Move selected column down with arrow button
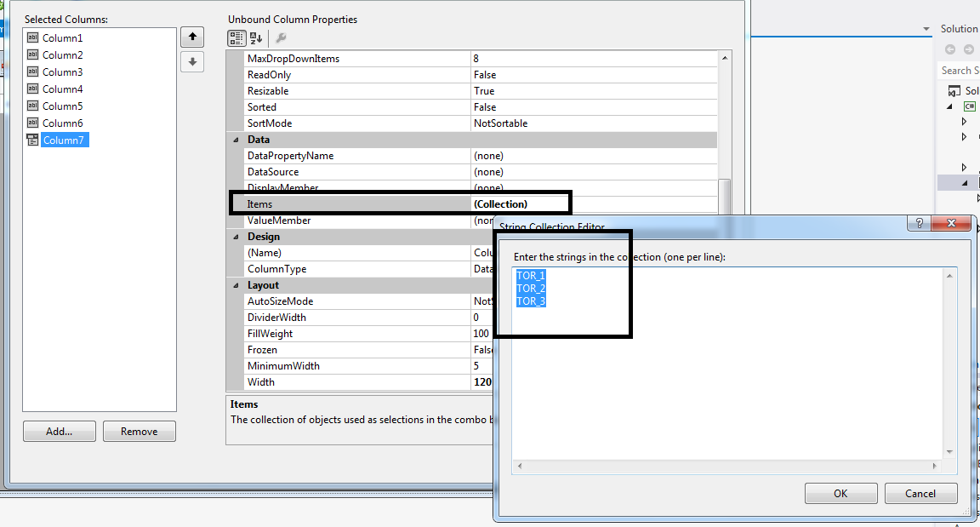 (x=192, y=62)
